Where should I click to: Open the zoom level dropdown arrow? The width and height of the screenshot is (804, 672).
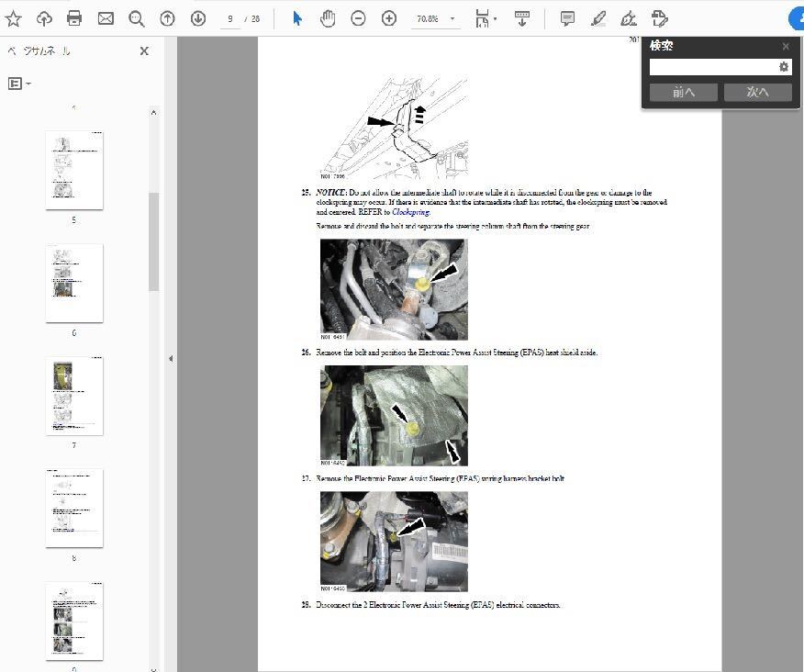[x=452, y=19]
